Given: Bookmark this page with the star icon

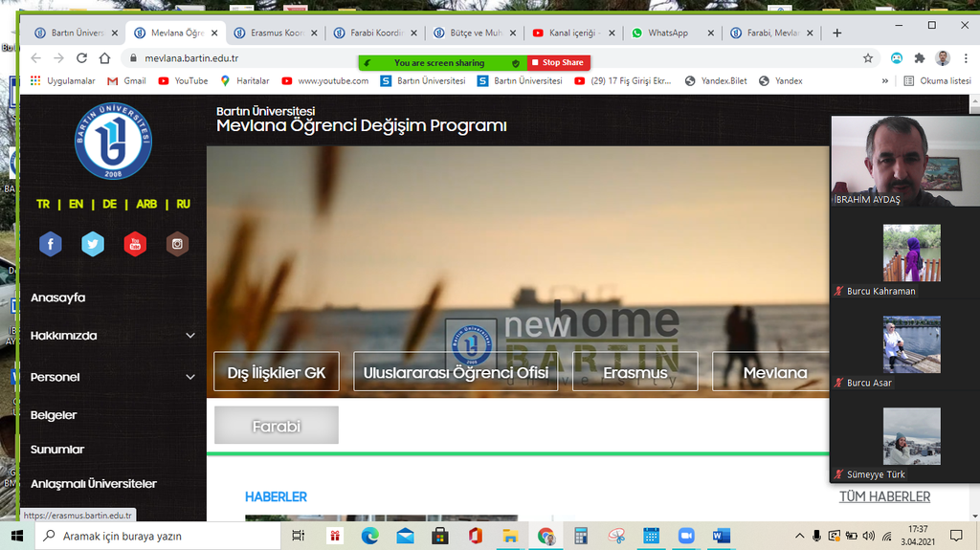Looking at the screenshot, I should [868, 57].
